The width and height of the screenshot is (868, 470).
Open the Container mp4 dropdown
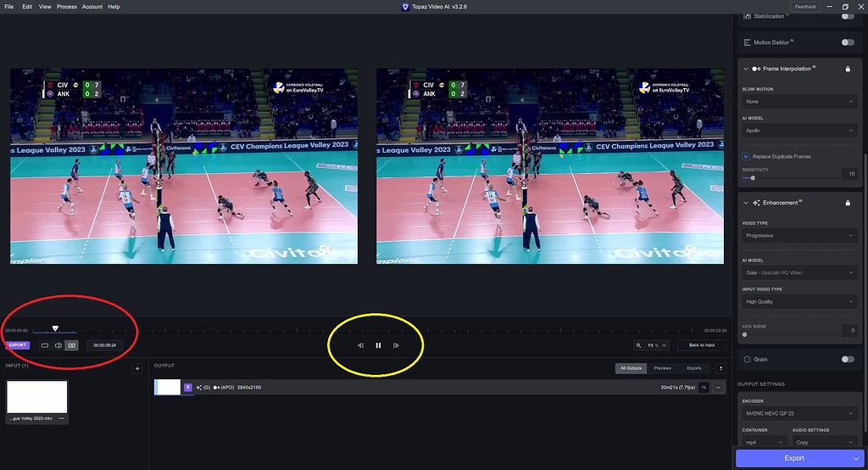tap(765, 442)
